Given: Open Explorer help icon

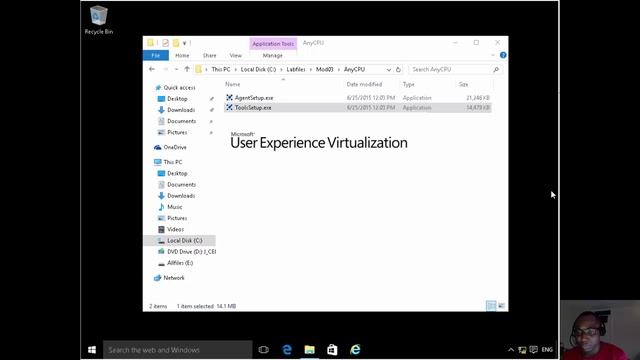Looking at the screenshot, I should (x=503, y=55).
